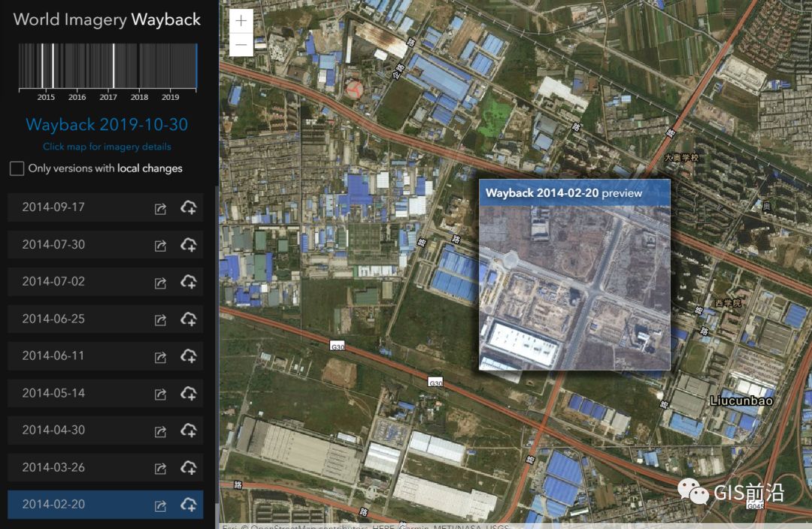Screen dimensions: 812x529
Task: Click the Wayback 2019-10-30 title
Action: click(107, 125)
